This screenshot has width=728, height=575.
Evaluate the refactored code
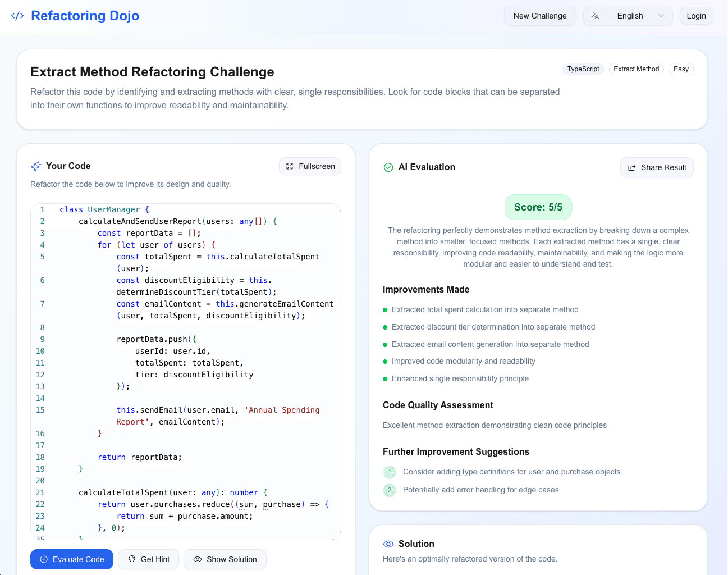pyautogui.click(x=72, y=559)
